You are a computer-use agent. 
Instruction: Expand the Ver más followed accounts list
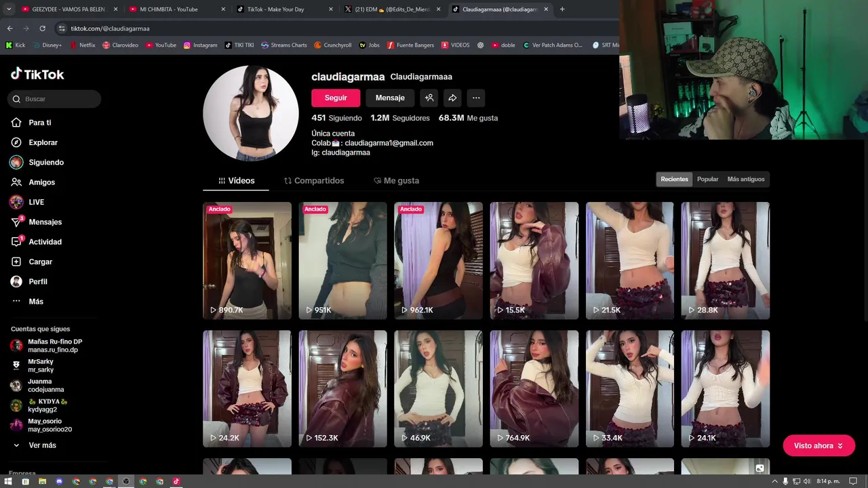(35, 445)
